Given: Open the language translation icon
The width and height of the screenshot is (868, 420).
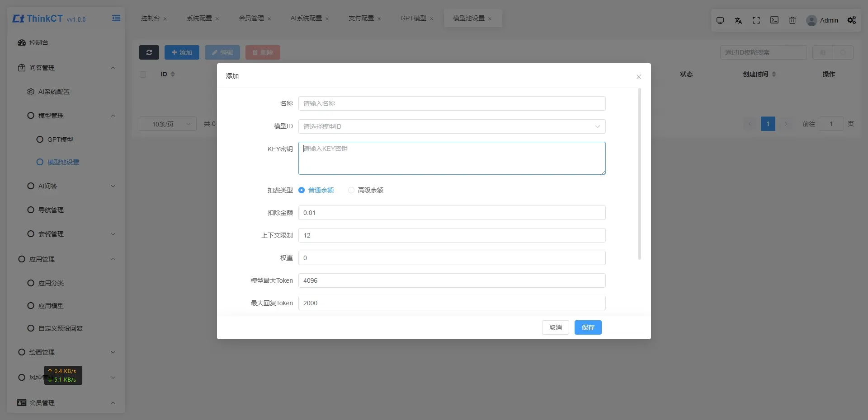Looking at the screenshot, I should [738, 20].
